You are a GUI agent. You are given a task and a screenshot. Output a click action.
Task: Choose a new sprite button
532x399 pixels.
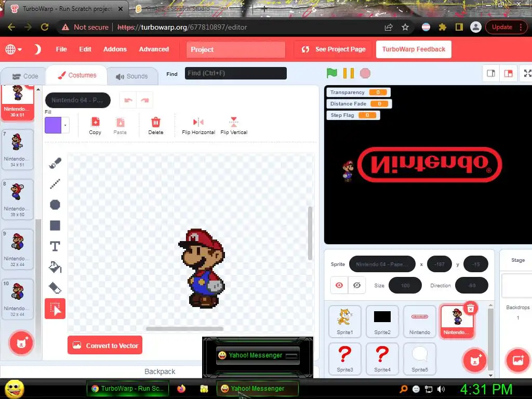474,361
